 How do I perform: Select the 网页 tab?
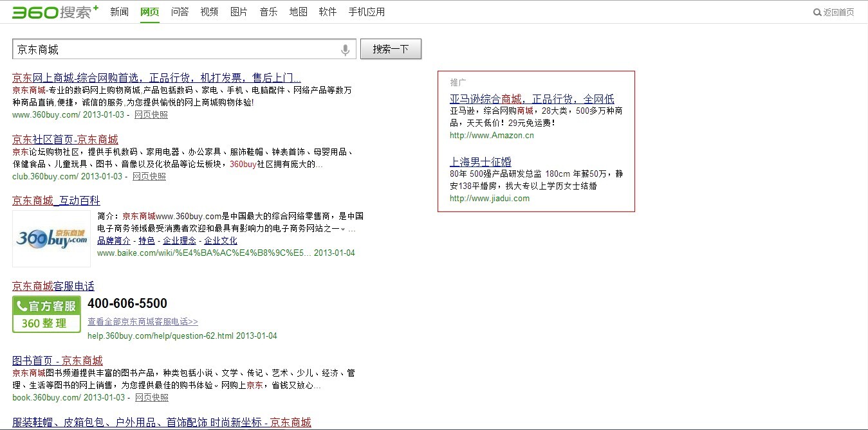coord(150,12)
